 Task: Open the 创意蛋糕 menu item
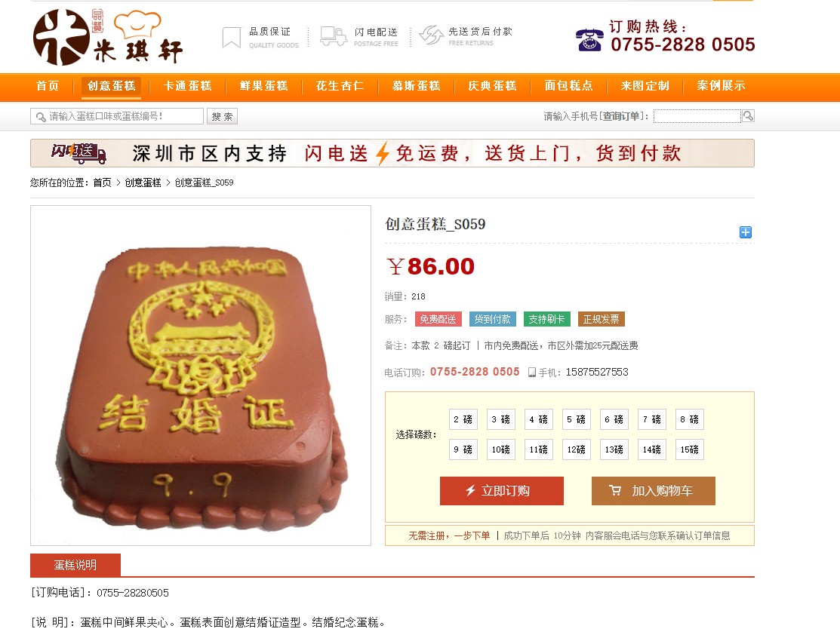click(112, 86)
